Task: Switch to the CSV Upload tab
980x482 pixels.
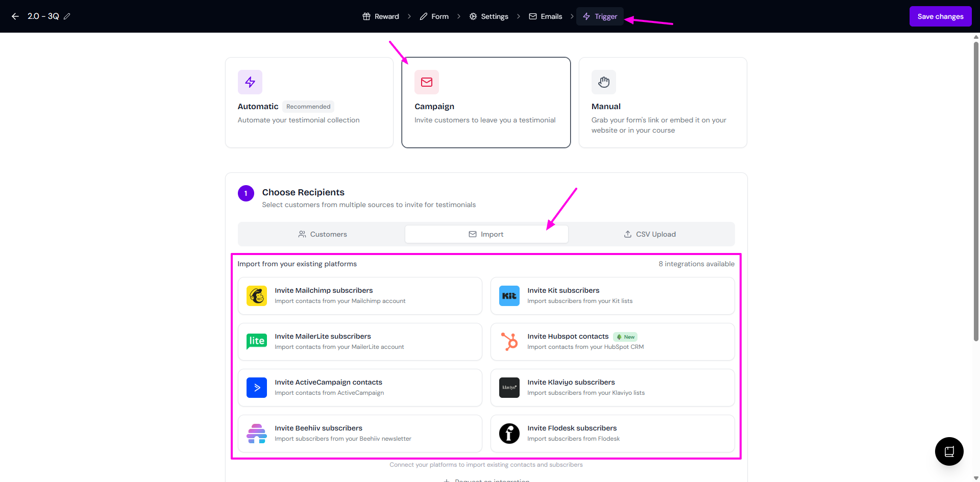Action: (x=650, y=234)
